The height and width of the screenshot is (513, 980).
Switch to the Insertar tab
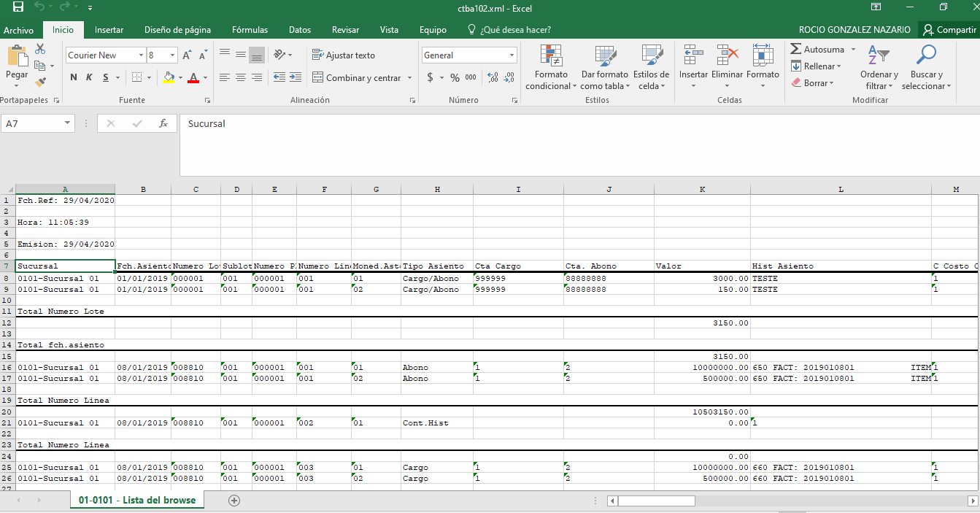[109, 30]
